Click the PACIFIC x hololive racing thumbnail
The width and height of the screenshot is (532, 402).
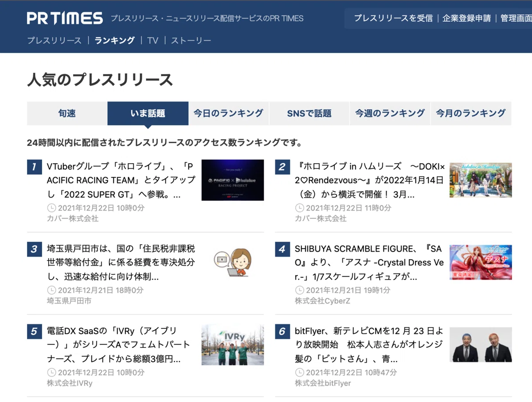pyautogui.click(x=233, y=180)
